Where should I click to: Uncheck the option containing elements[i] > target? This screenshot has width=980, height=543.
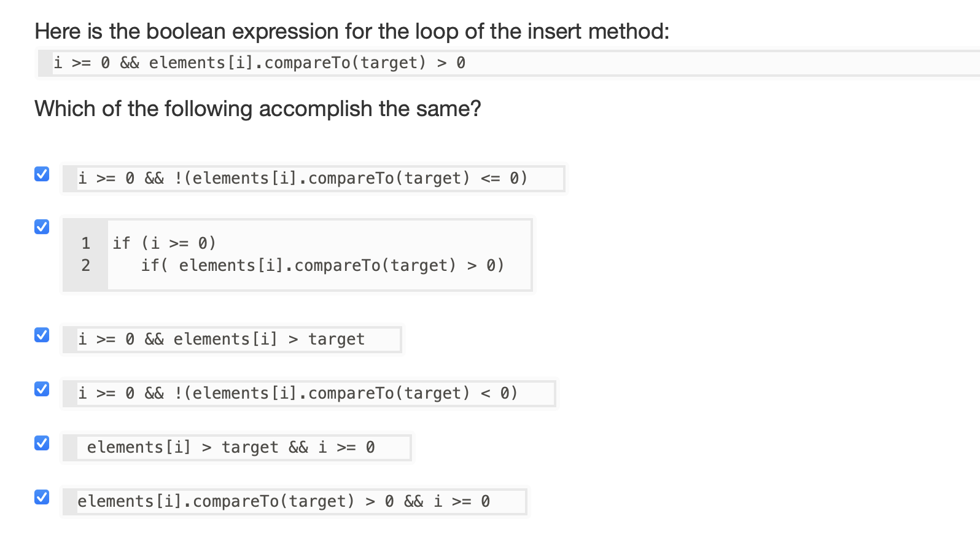tap(41, 335)
